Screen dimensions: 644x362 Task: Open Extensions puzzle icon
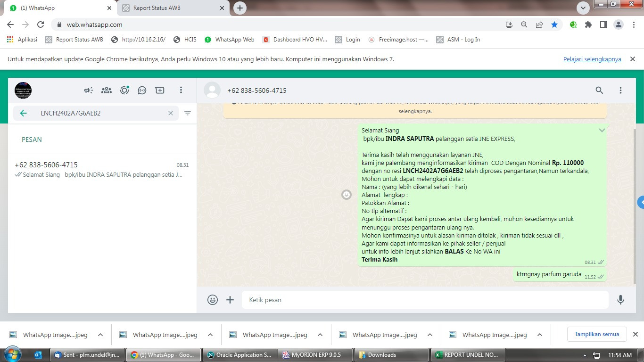point(588,25)
